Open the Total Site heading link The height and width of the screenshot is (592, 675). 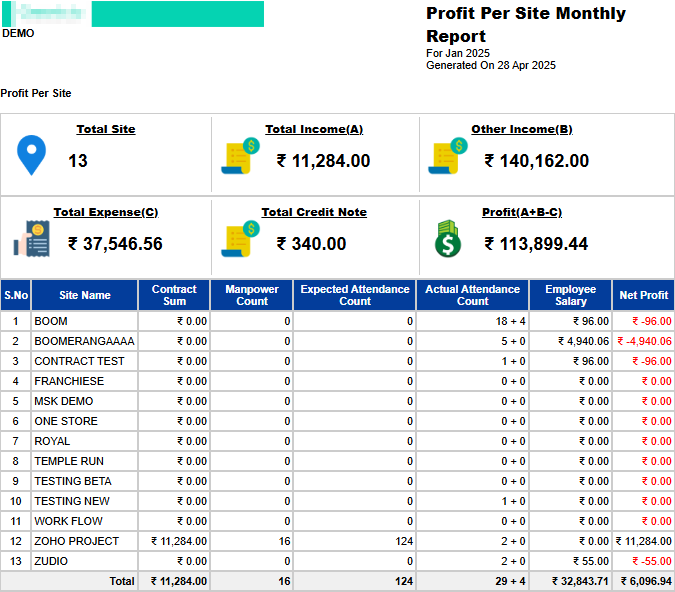[x=106, y=129]
